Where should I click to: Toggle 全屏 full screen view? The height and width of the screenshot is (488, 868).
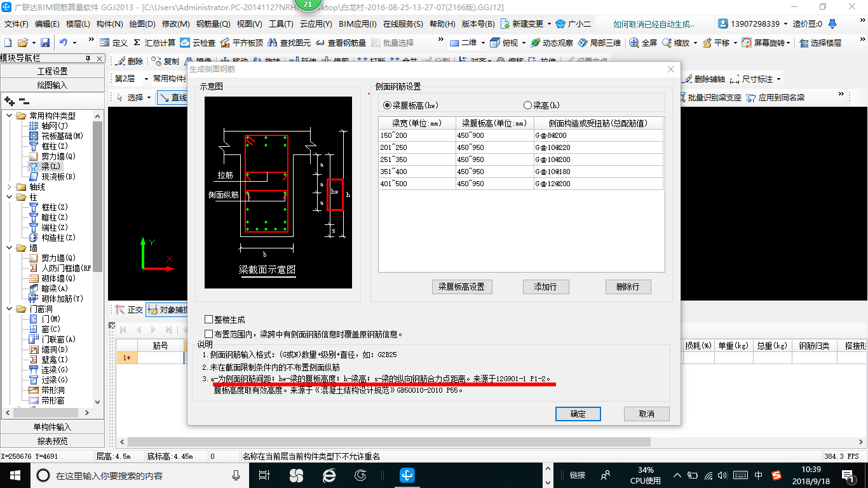click(x=644, y=43)
